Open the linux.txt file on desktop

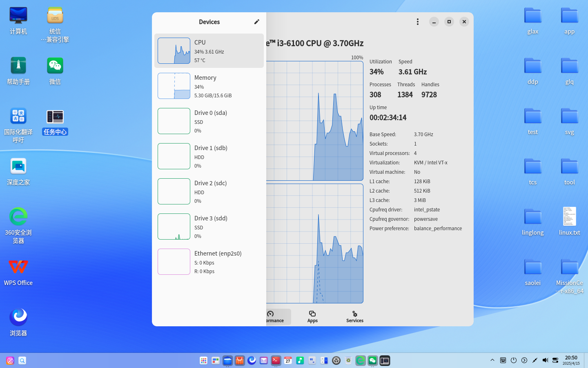pyautogui.click(x=570, y=222)
